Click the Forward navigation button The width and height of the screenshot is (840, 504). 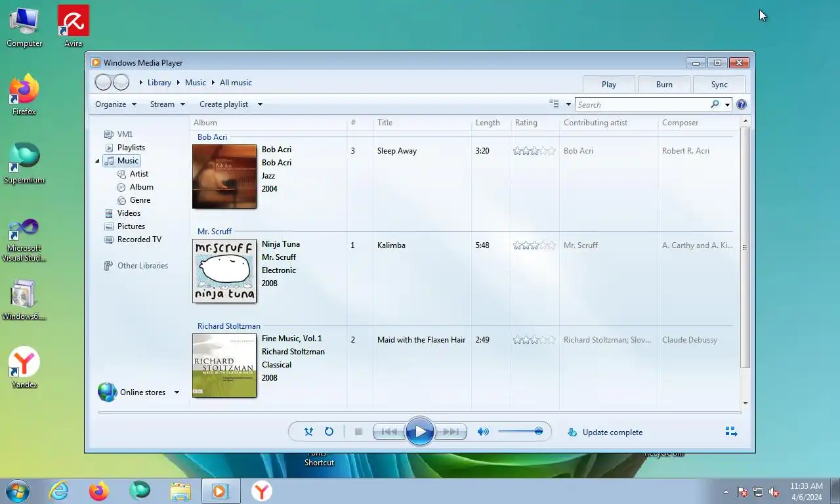tap(121, 82)
